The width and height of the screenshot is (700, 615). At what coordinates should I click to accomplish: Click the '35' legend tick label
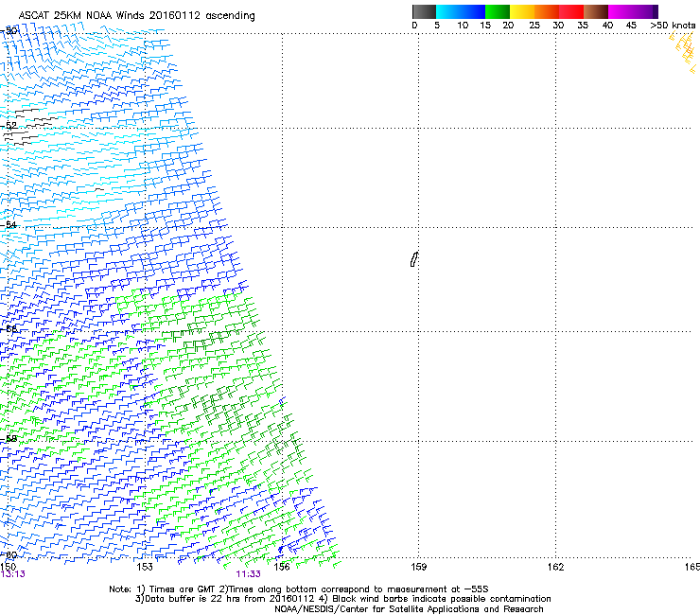pyautogui.click(x=583, y=26)
